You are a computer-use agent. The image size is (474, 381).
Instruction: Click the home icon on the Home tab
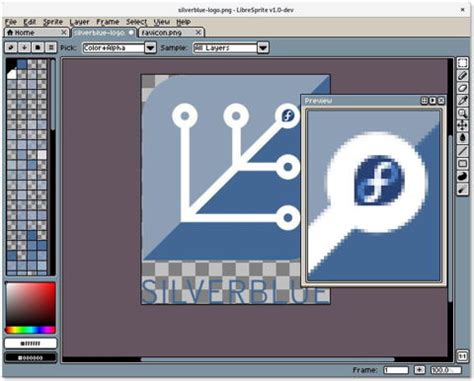click(x=10, y=32)
